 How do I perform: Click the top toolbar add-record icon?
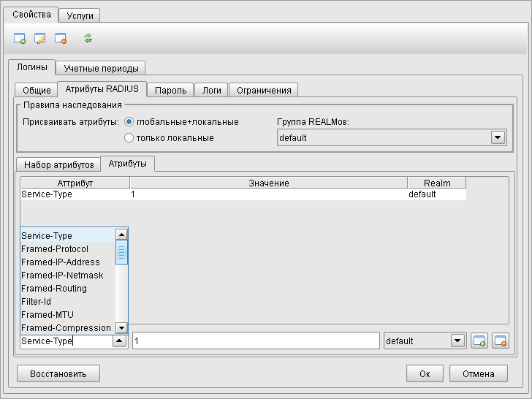click(20, 39)
